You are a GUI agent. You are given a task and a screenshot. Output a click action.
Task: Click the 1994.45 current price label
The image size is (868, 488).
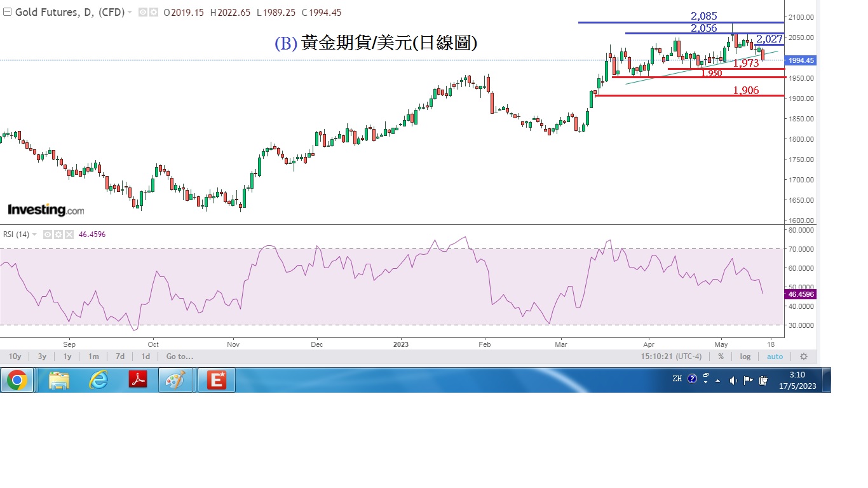pos(800,60)
